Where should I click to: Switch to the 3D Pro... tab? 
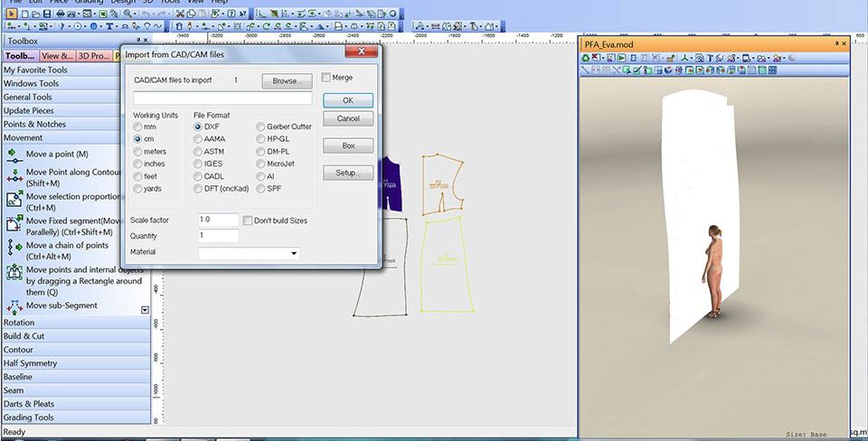click(x=93, y=56)
